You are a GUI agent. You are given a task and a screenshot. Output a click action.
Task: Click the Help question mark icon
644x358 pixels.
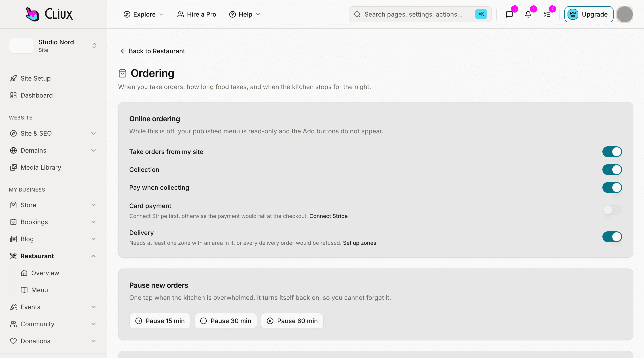[x=232, y=14]
